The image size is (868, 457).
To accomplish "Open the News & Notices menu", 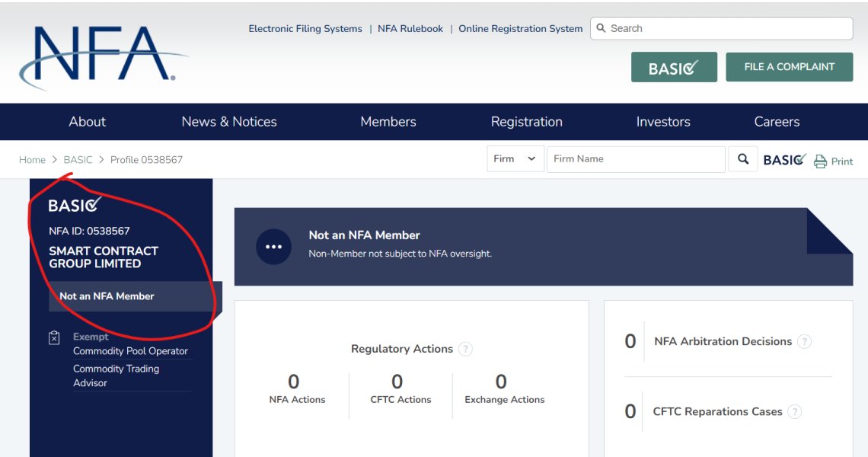I will [x=229, y=122].
